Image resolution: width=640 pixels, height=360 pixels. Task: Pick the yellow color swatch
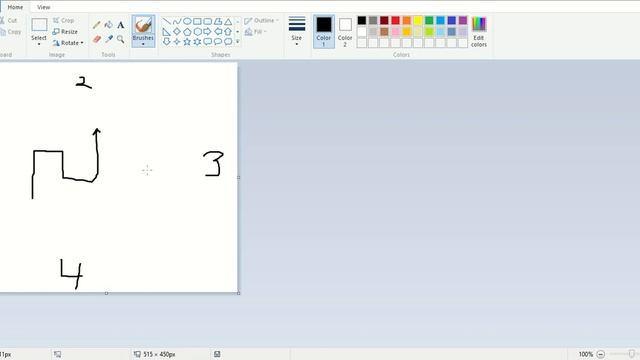418,20
